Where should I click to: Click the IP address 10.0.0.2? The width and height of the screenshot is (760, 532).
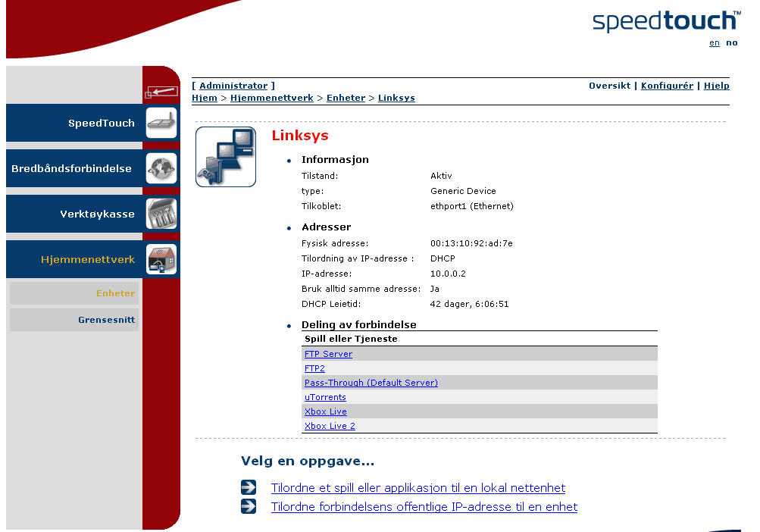[448, 274]
